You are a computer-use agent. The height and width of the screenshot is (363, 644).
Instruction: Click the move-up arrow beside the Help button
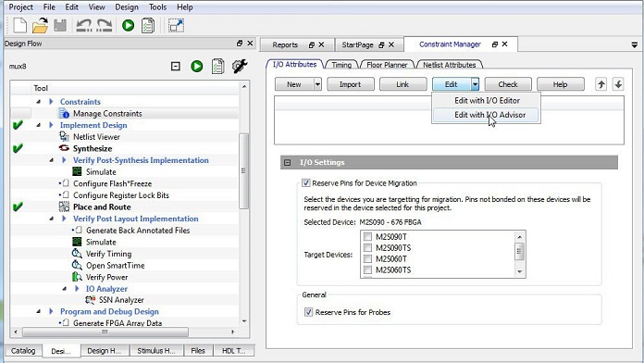(x=601, y=84)
